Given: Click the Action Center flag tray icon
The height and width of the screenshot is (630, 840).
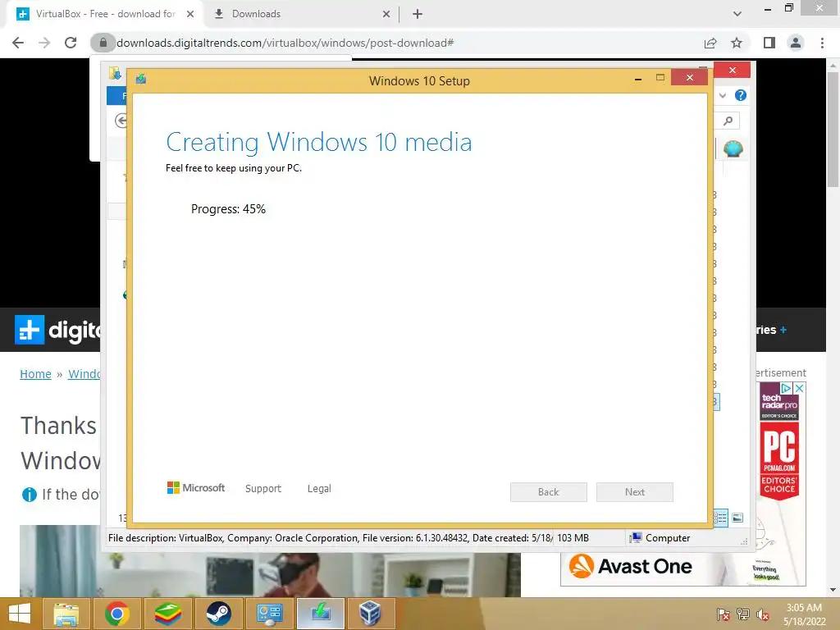Looking at the screenshot, I should pyautogui.click(x=724, y=614).
